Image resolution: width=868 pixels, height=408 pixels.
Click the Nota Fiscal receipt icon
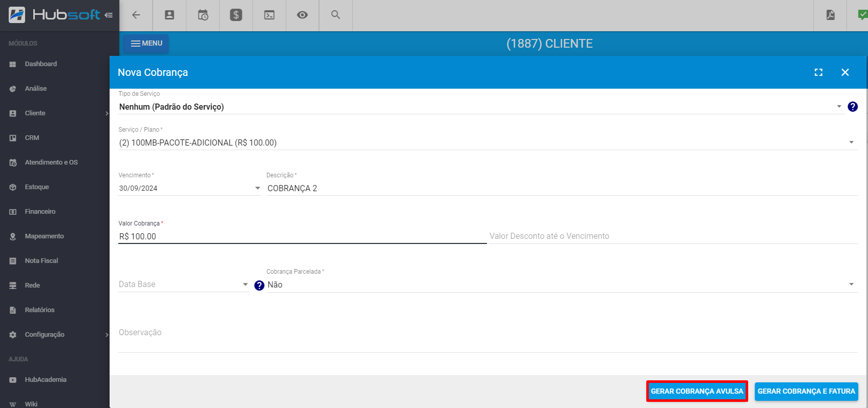pos(13,261)
